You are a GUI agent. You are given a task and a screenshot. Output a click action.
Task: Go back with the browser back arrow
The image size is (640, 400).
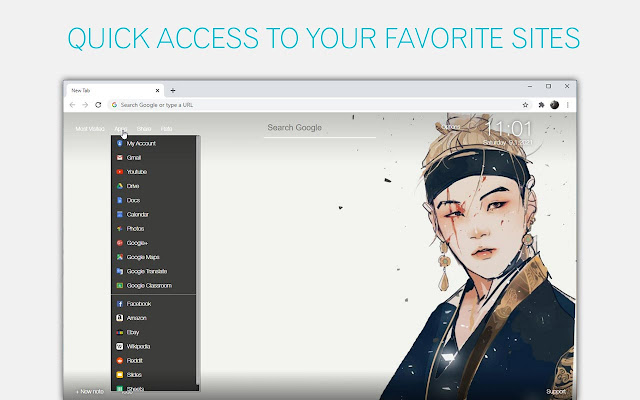point(72,105)
